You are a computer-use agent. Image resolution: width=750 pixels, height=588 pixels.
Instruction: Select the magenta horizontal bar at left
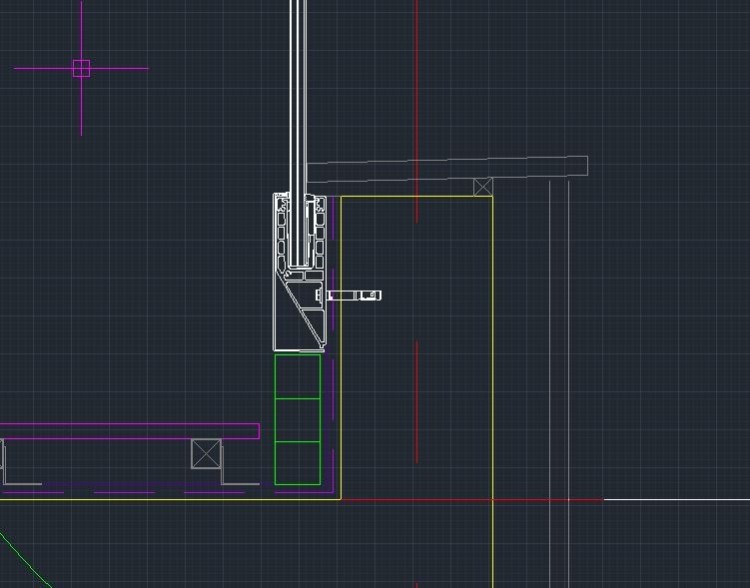(130, 431)
